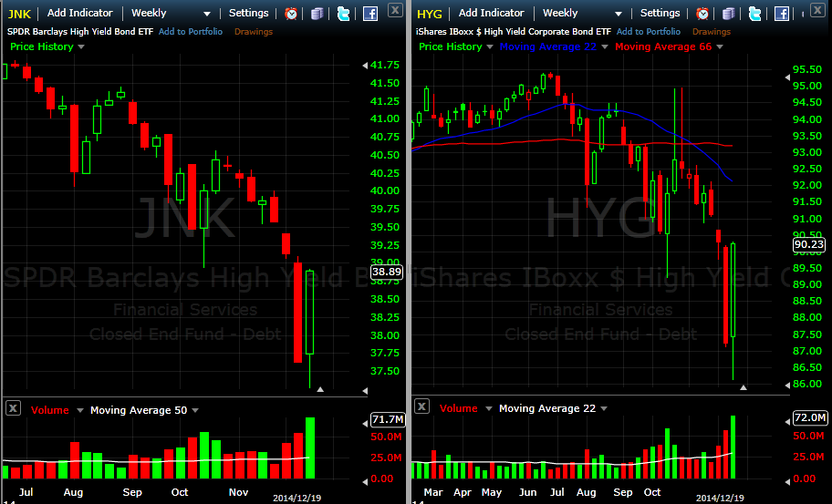Expand JNK Volume options arrow
832x504 pixels.
(x=80, y=410)
